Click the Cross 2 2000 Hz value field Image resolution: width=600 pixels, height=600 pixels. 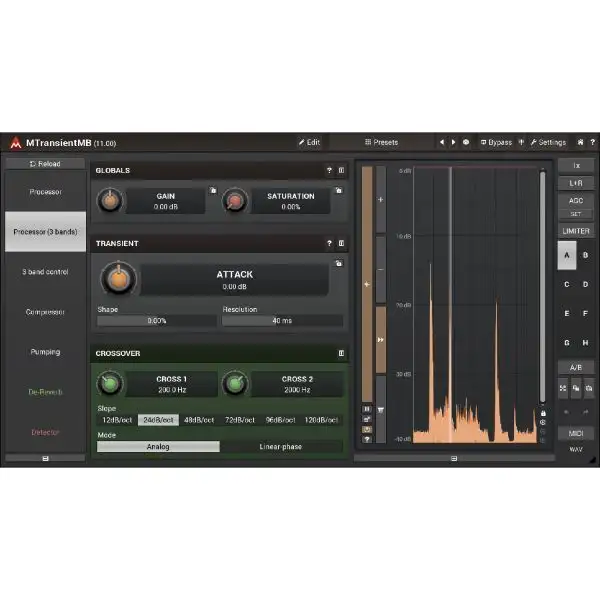[297, 384]
